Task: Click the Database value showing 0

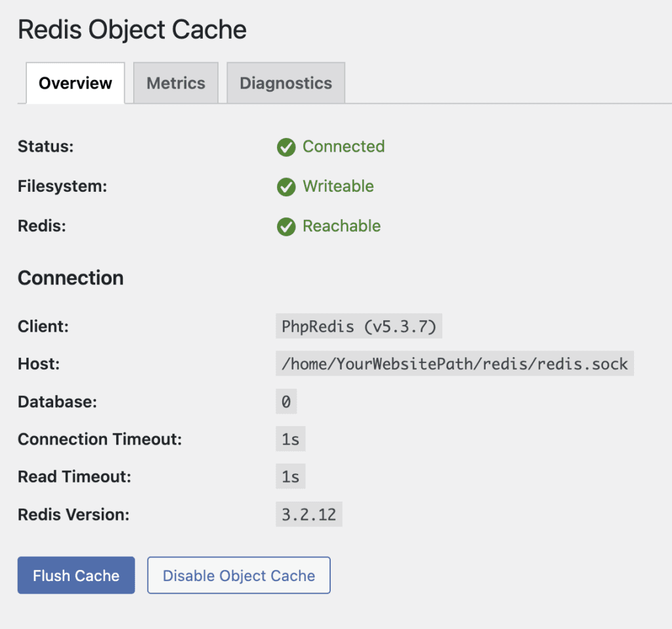Action: [286, 401]
